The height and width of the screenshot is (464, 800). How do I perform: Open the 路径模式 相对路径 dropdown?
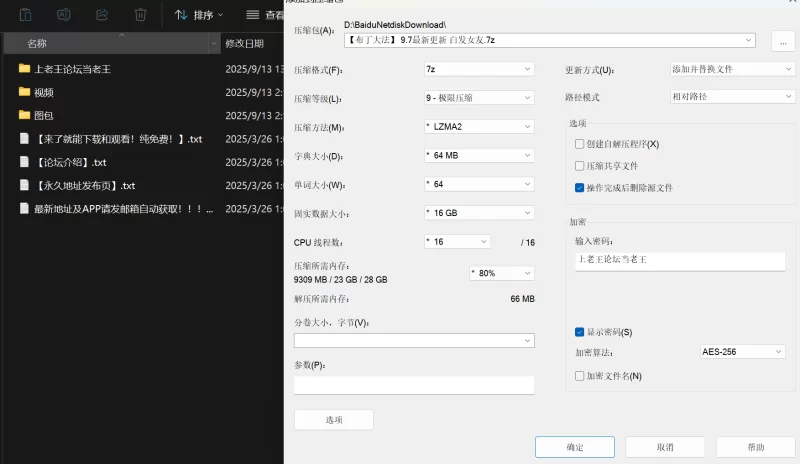click(732, 96)
